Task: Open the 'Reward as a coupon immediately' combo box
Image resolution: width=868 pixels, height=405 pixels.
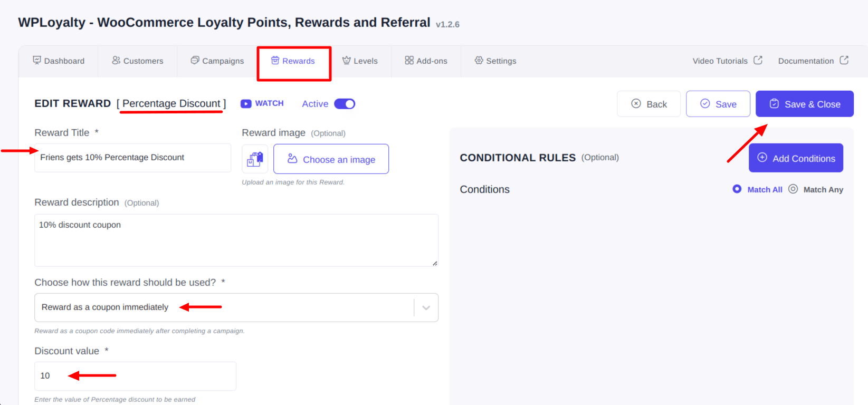Action: 236,307
